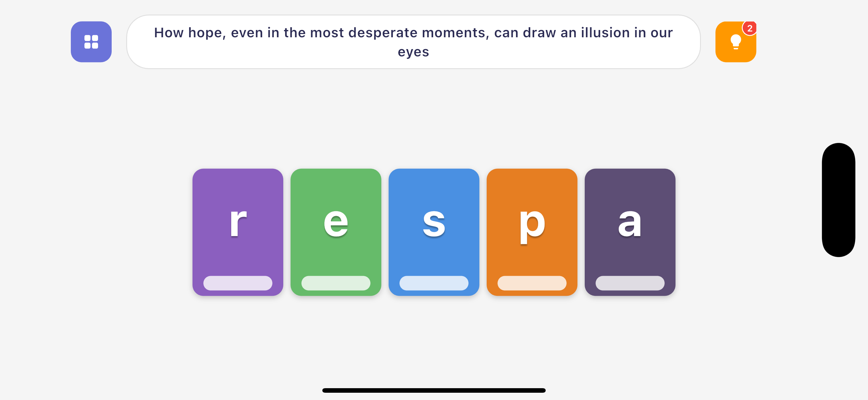Tap the light pill under the a tile

(x=630, y=283)
